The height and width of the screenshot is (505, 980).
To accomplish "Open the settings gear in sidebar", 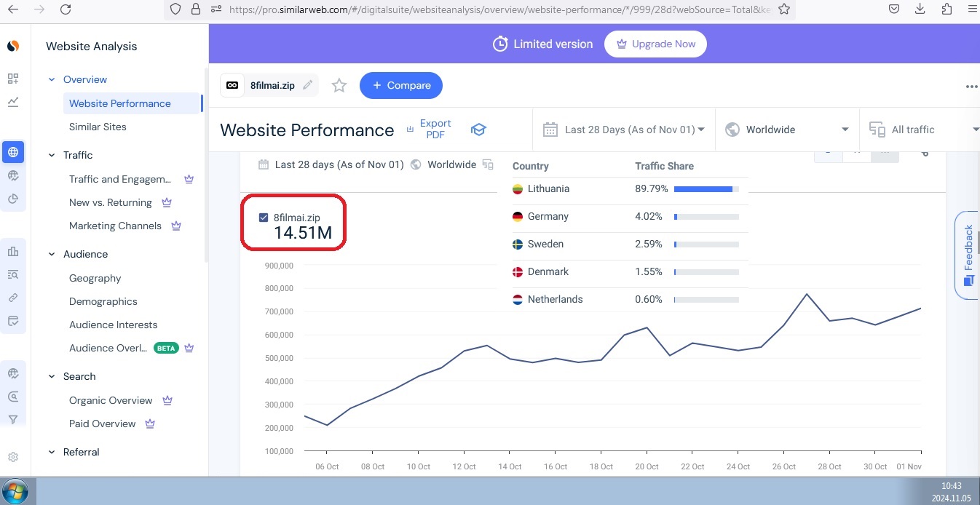I will pyautogui.click(x=13, y=457).
